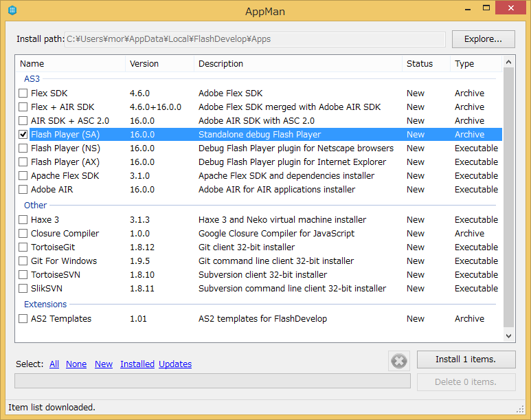Click 'Apache Flex SDK and dependencies installer' text
531x420 pixels.
coord(286,175)
